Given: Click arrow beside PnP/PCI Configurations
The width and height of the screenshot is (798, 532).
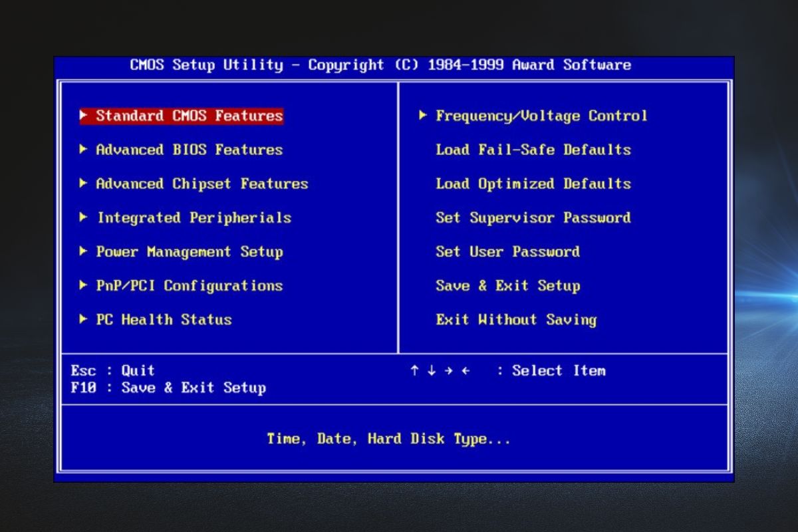Looking at the screenshot, I should point(83,285).
